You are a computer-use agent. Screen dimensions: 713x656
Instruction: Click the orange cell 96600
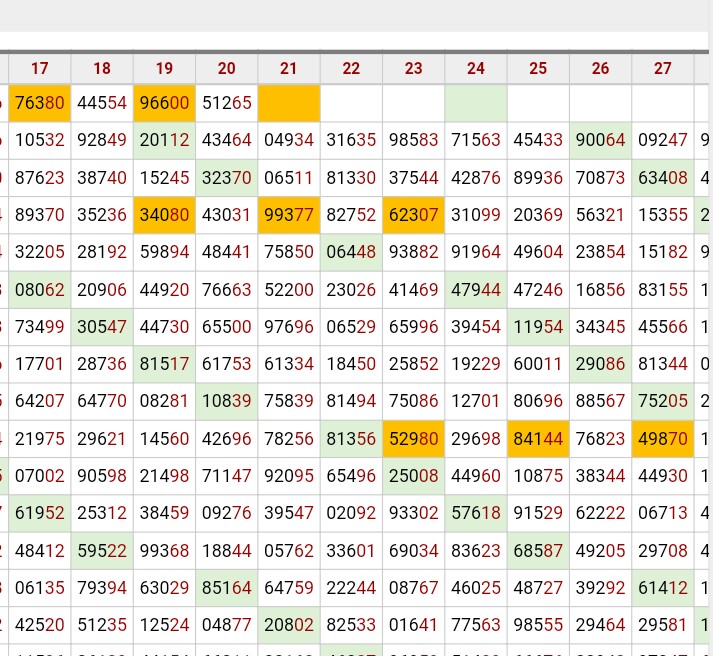164,103
